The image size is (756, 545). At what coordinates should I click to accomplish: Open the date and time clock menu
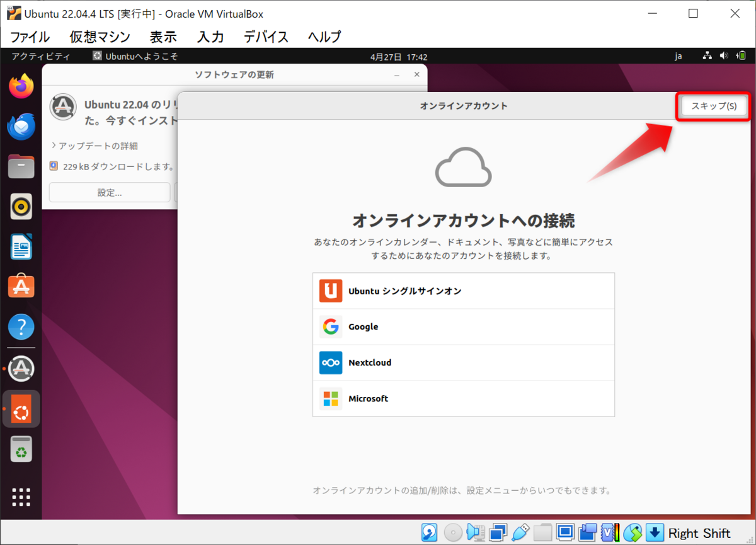tap(399, 57)
